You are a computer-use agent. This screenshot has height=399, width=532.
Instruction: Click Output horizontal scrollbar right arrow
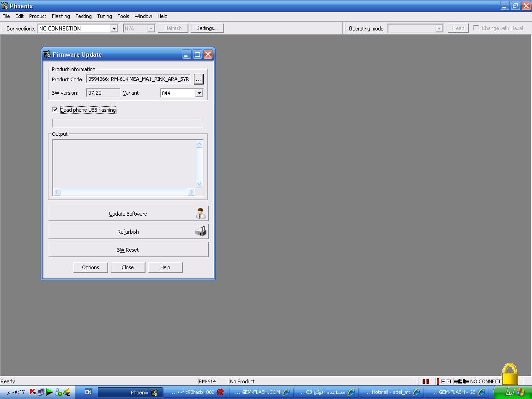[191, 192]
